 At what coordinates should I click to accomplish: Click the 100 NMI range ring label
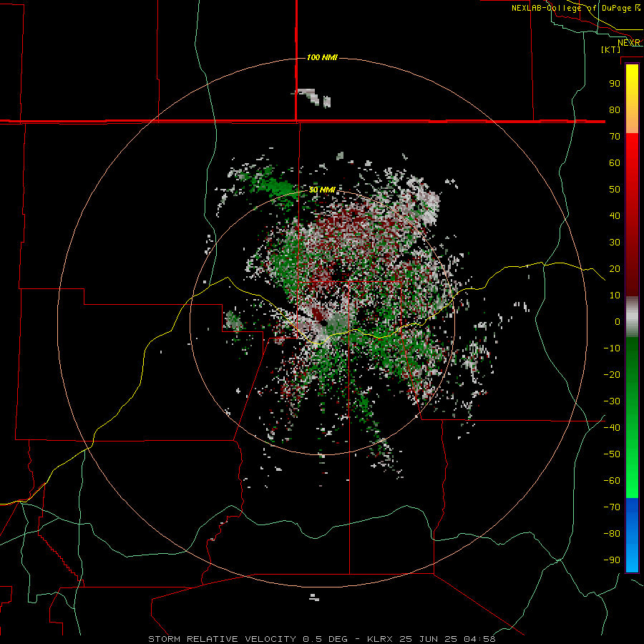click(322, 57)
